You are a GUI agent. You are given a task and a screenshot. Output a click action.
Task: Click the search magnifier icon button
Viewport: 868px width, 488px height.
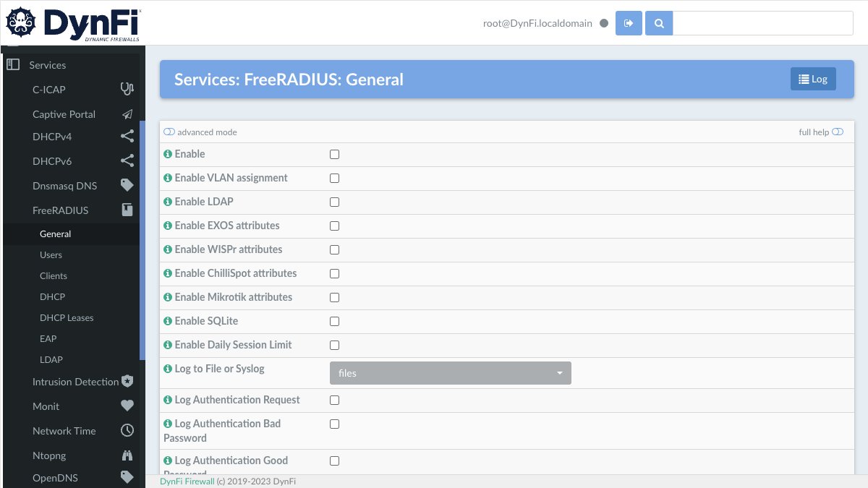pyautogui.click(x=659, y=23)
